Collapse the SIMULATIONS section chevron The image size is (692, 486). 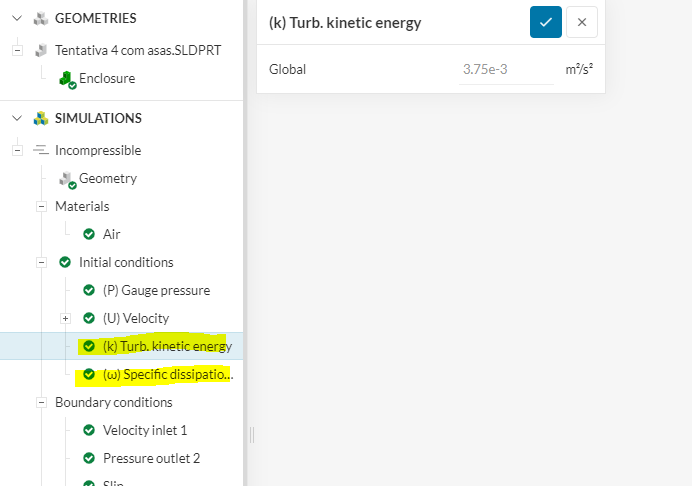(x=17, y=118)
